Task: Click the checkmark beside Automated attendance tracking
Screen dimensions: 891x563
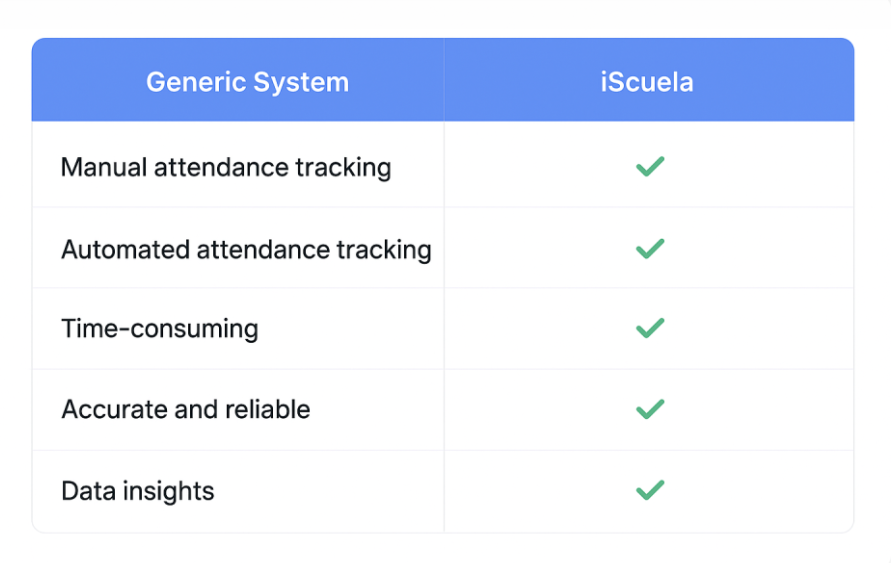Action: pos(650,248)
